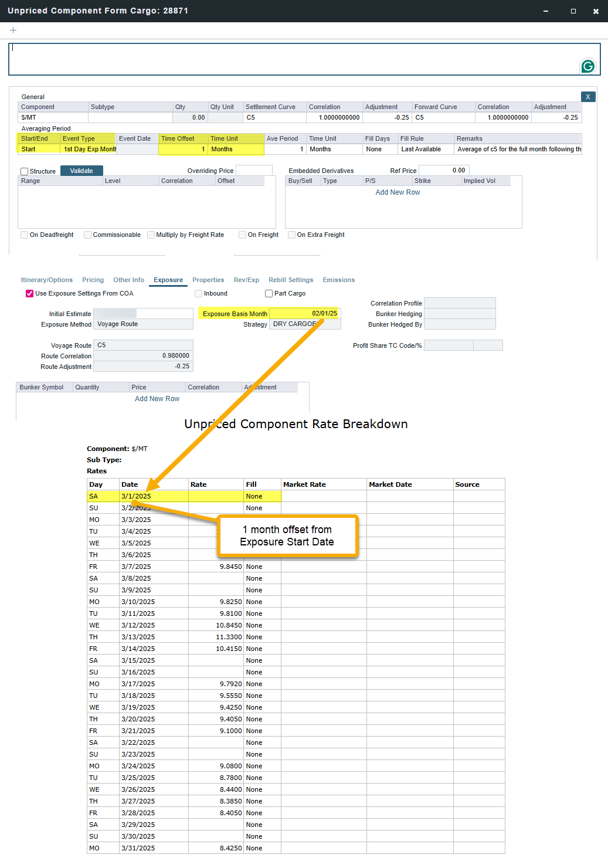Open Other Info tab
Image resolution: width=608 pixels, height=868 pixels.
pos(128,280)
